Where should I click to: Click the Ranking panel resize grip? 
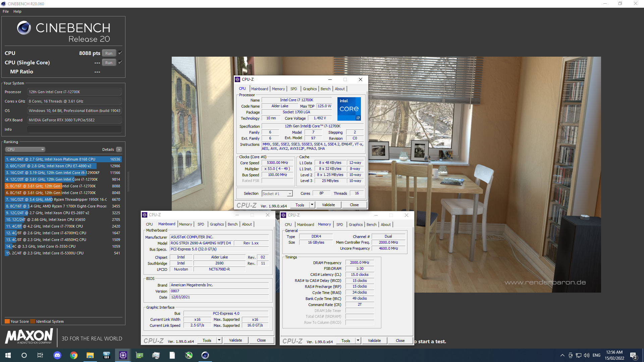point(128,181)
